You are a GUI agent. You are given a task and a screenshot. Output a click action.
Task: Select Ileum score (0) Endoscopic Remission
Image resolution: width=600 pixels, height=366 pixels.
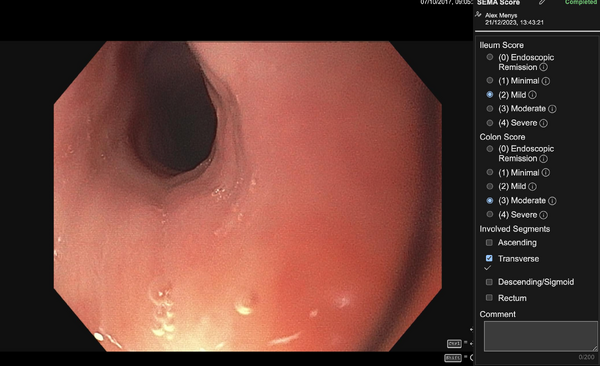click(x=490, y=57)
